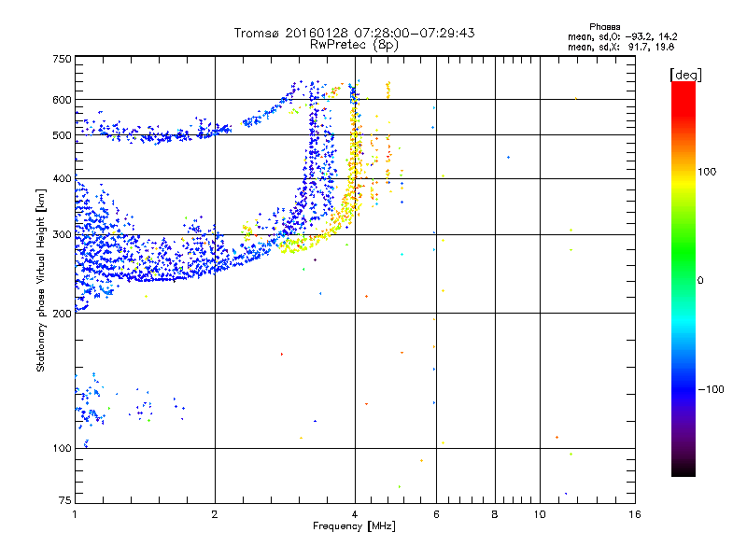The image size is (747, 560).
Task: Click the y-axis tick label '75'
Action: pos(65,500)
